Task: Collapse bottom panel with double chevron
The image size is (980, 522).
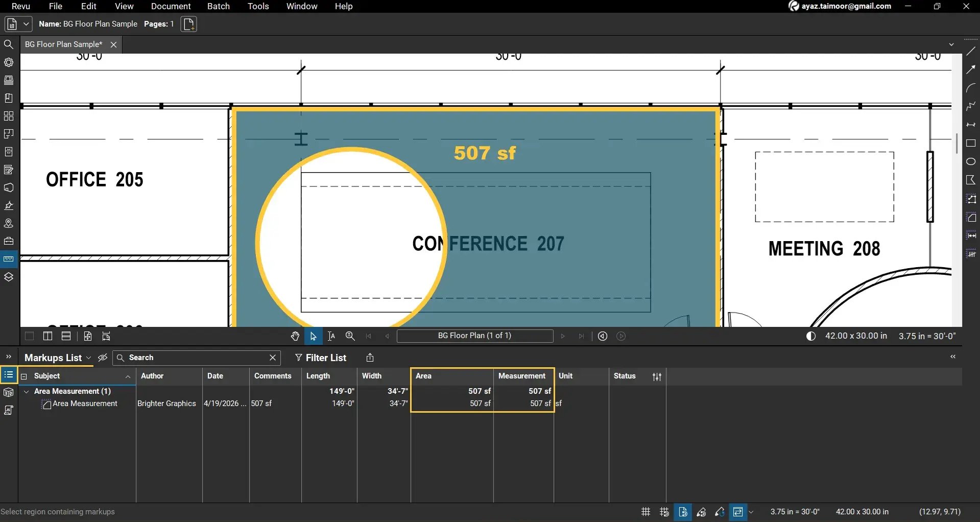Action: (x=953, y=357)
